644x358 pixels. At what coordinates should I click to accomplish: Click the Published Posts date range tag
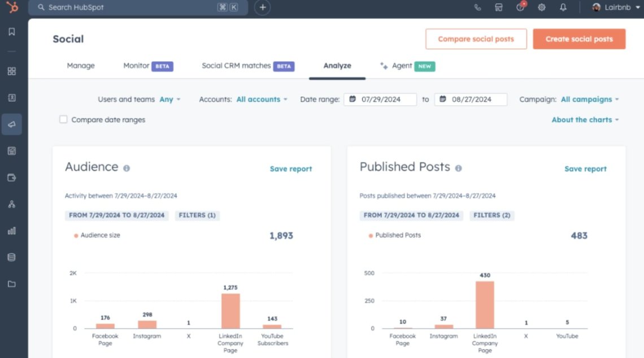pyautogui.click(x=411, y=215)
